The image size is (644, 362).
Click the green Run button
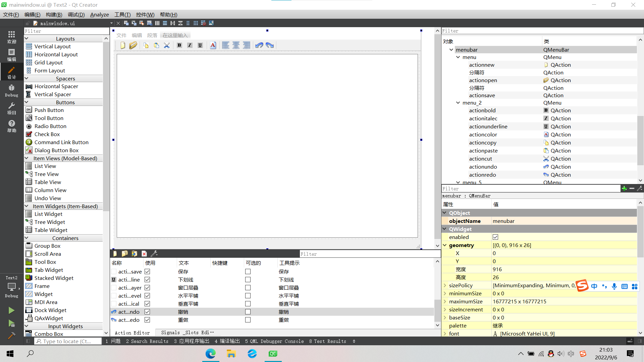pos(11,310)
